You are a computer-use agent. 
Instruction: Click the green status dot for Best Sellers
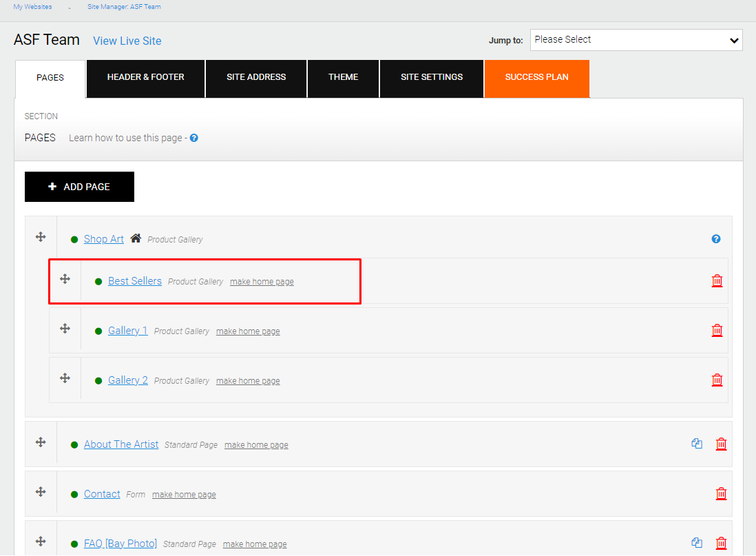pos(98,282)
